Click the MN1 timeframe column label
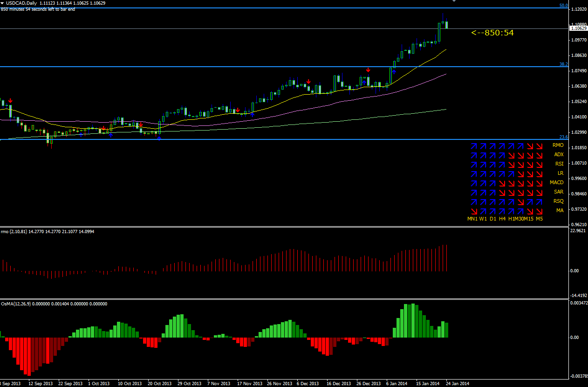This screenshot has height=387, width=588. point(473,219)
